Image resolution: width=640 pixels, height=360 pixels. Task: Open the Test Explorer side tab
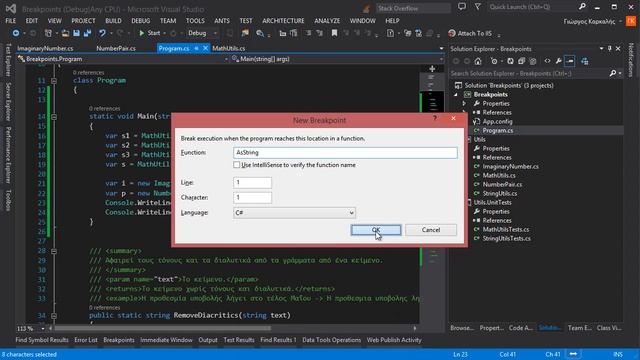(x=8, y=60)
